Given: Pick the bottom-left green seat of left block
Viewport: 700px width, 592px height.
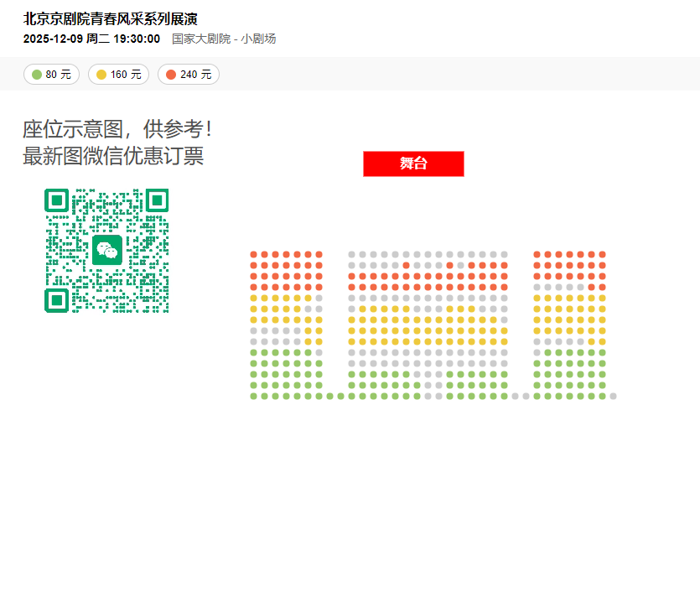Looking at the screenshot, I should tap(253, 396).
